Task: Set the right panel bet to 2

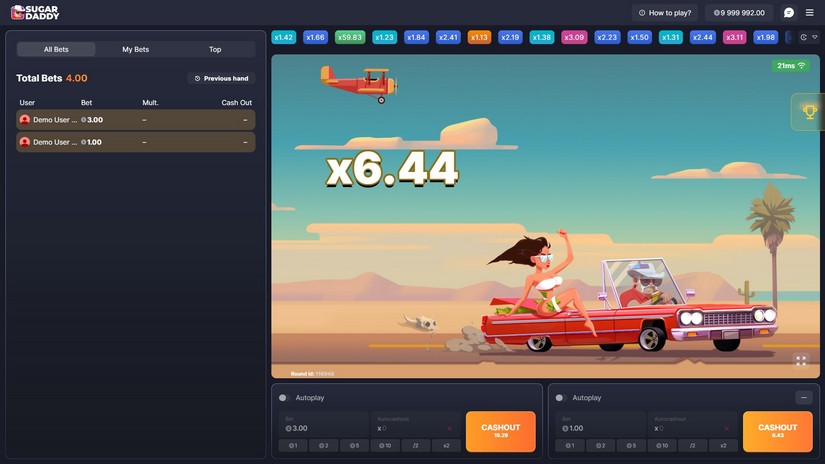Action: click(x=600, y=446)
